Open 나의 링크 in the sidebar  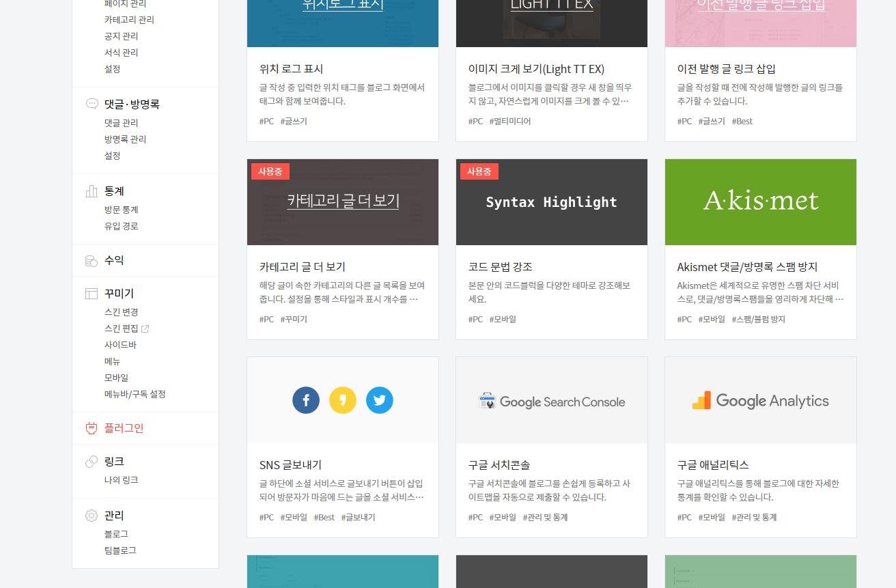[121, 480]
